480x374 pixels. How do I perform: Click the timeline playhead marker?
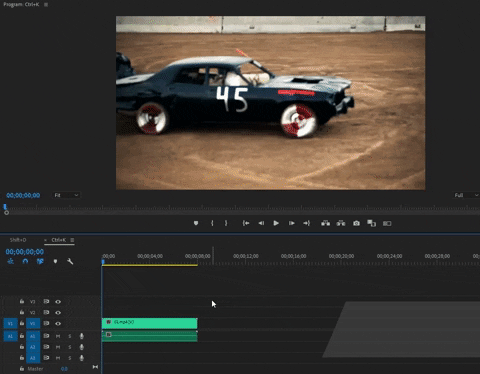coord(103,263)
